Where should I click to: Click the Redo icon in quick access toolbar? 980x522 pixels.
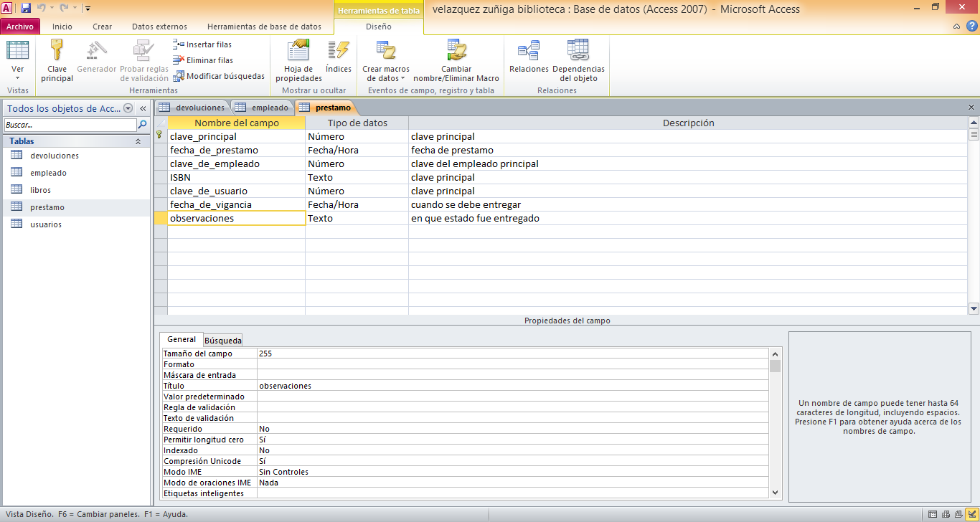pos(63,9)
